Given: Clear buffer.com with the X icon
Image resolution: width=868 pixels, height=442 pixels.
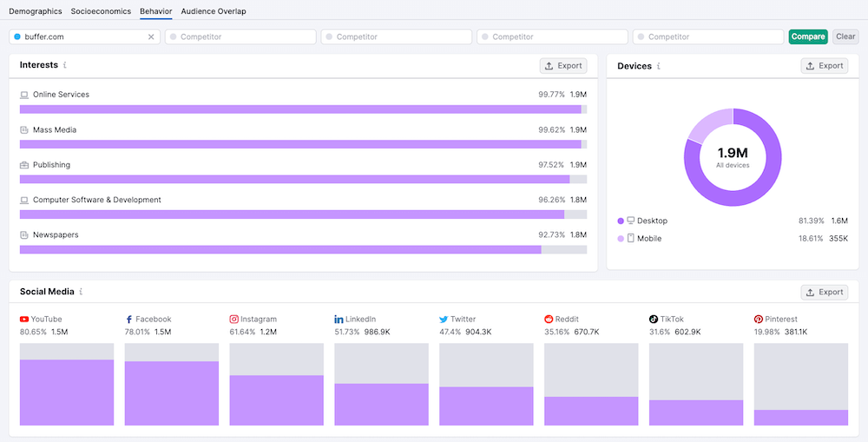Looking at the screenshot, I should tap(151, 37).
